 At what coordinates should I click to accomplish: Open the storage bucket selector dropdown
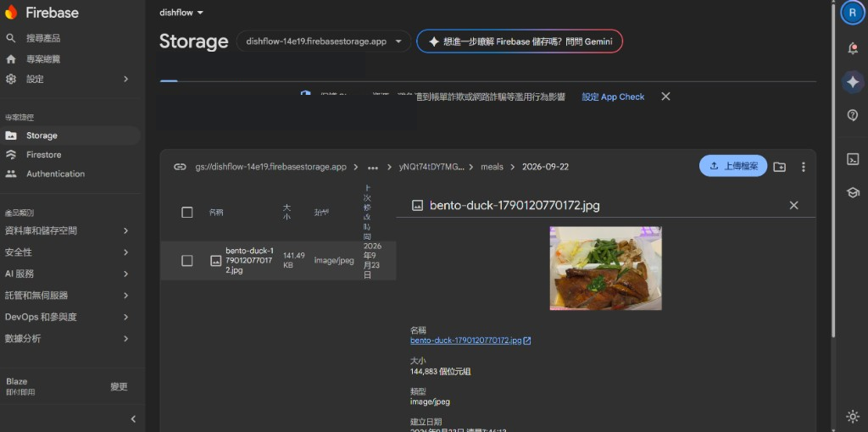click(324, 42)
